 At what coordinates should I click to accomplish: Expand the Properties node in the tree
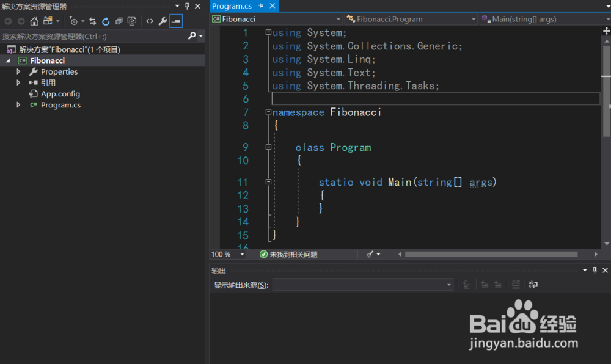point(19,72)
